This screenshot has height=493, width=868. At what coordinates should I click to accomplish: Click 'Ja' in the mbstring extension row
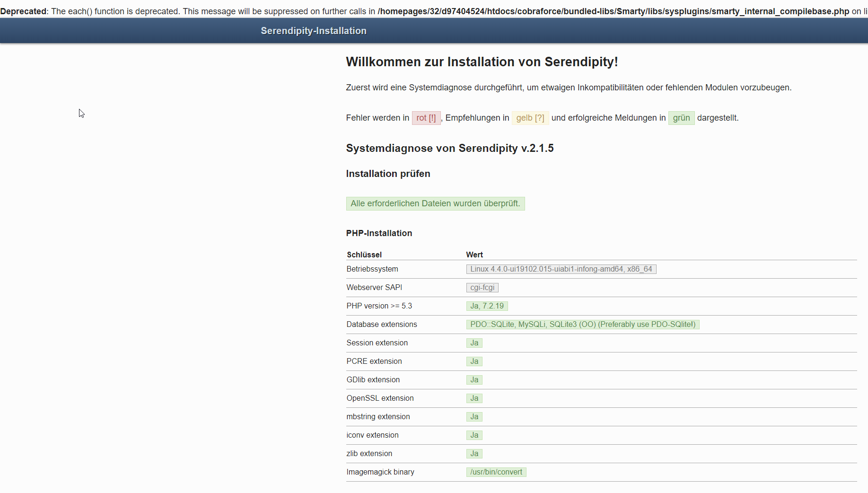click(474, 416)
